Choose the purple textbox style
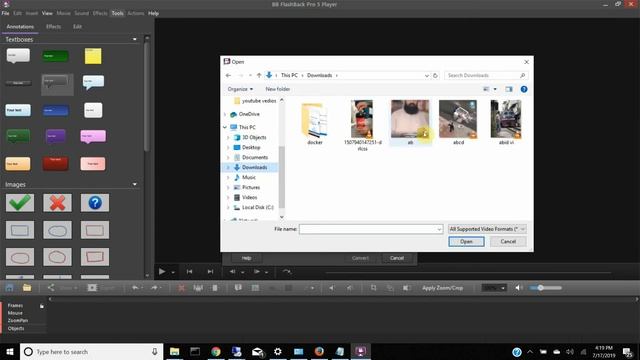Screen dimensions: 640x360 (56, 136)
